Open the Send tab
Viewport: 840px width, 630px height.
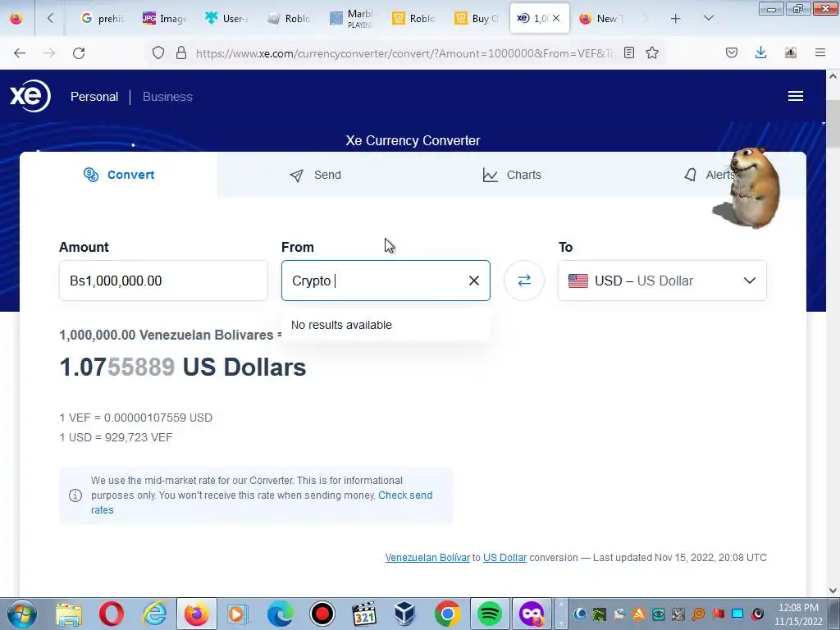tap(315, 175)
